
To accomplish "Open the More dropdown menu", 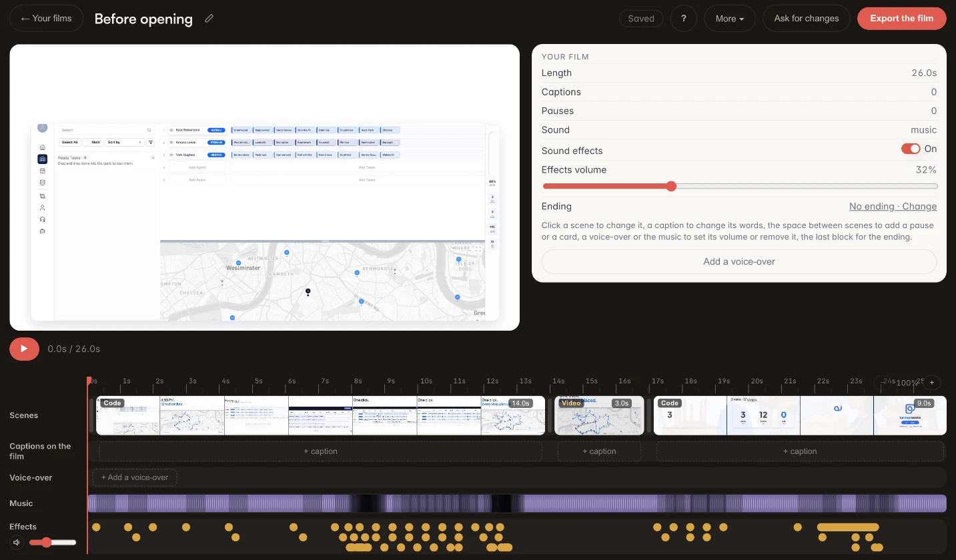I will (730, 19).
